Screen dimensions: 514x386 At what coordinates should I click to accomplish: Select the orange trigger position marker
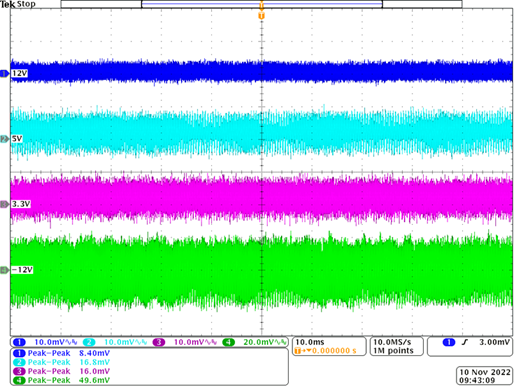pos(261,16)
